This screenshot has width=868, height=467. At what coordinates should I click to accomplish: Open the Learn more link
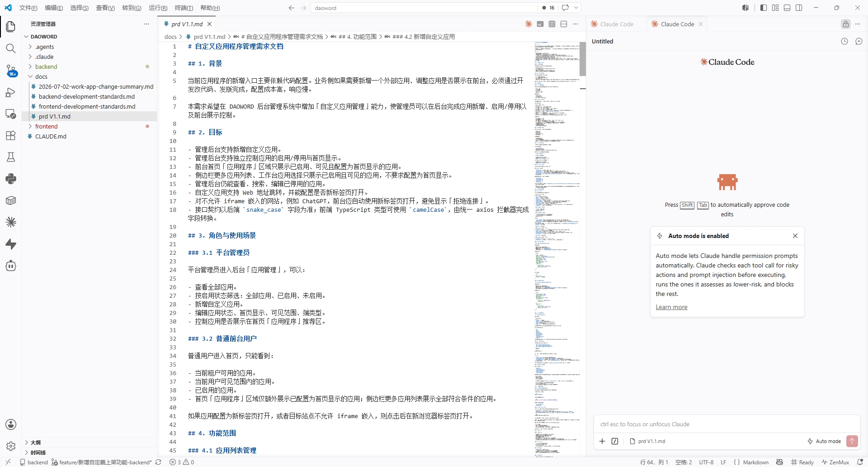pos(671,307)
